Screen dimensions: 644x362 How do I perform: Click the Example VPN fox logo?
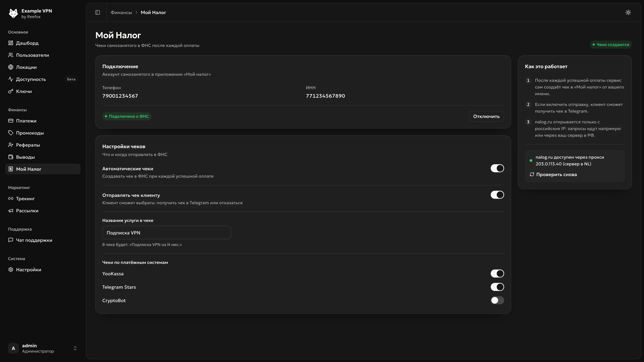point(13,13)
